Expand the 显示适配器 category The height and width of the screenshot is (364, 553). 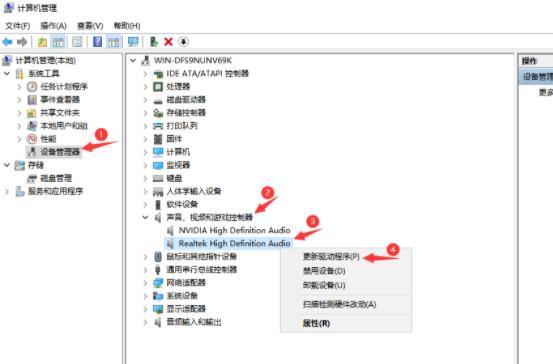pyautogui.click(x=145, y=309)
